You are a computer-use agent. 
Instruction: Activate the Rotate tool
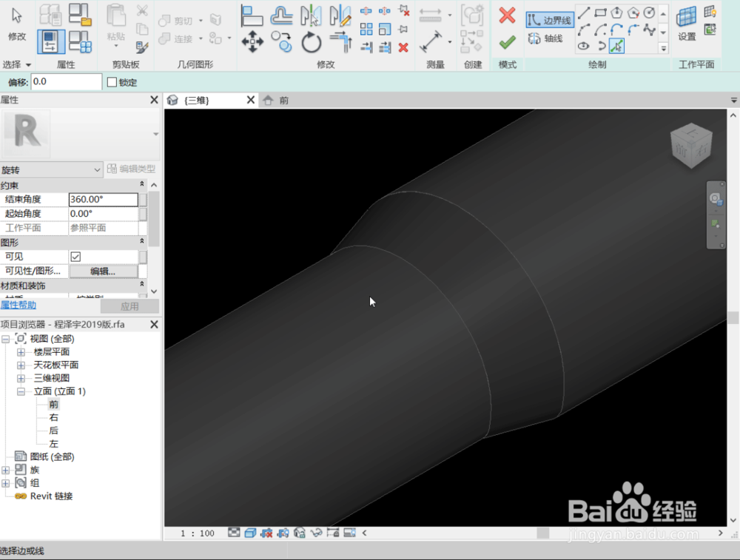coord(311,42)
